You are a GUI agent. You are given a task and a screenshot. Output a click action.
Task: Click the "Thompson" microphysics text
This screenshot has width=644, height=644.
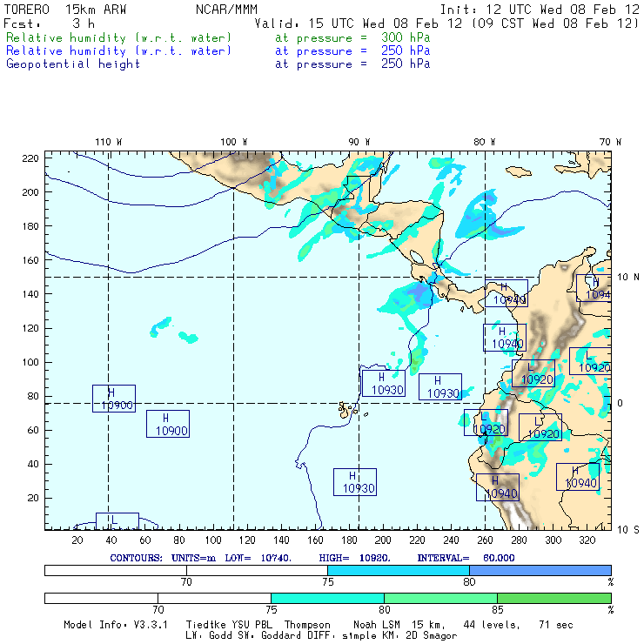coord(307,625)
